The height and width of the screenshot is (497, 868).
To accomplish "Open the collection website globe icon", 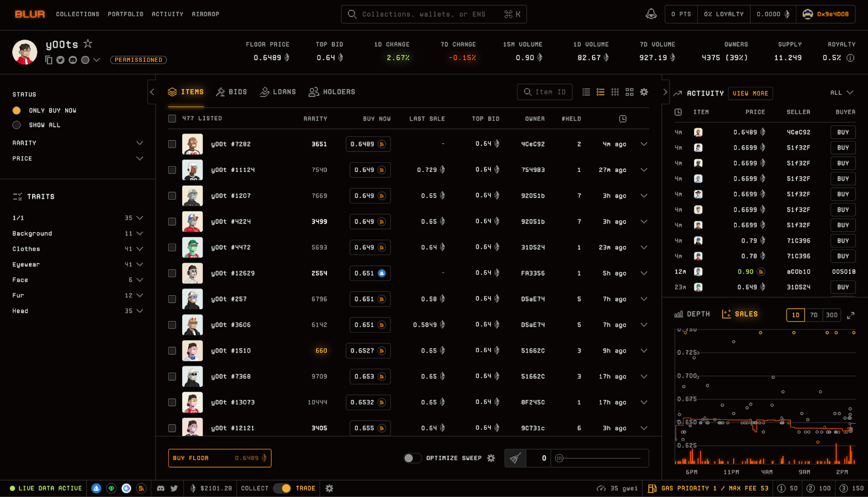I will point(85,60).
